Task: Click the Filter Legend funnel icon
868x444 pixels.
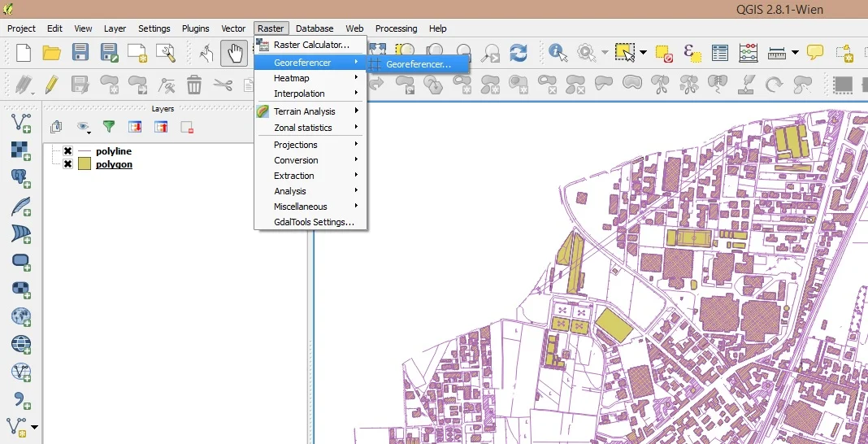Action: click(x=109, y=128)
